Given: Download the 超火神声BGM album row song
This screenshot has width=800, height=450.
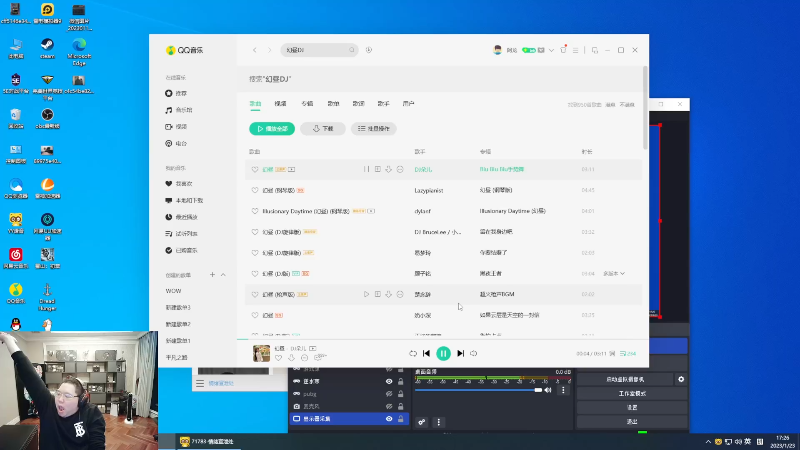Looking at the screenshot, I should pos(389,294).
